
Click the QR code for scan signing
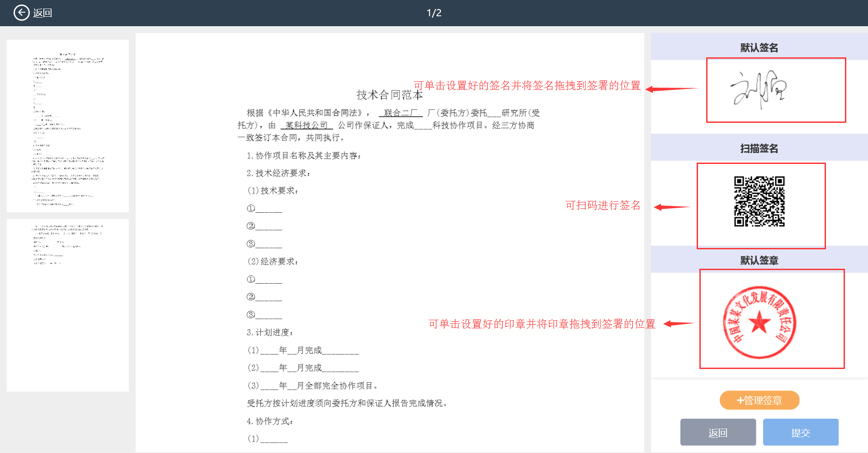(759, 201)
